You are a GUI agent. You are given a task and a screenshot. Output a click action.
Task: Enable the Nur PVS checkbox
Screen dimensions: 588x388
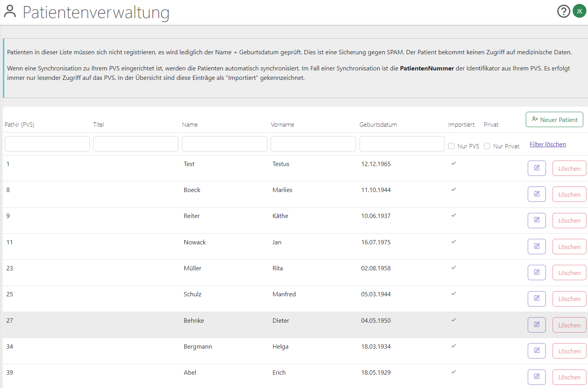point(451,146)
